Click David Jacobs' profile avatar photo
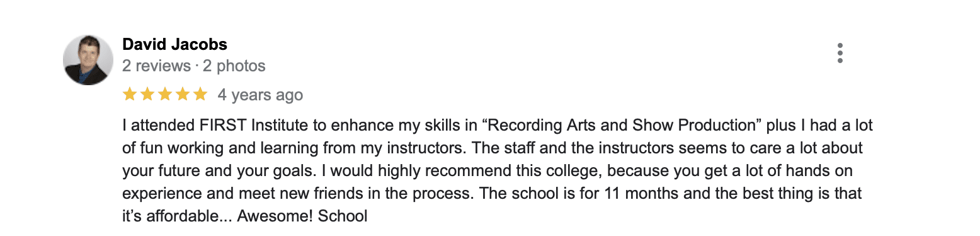This screenshot has width=980, height=236. coord(88,60)
